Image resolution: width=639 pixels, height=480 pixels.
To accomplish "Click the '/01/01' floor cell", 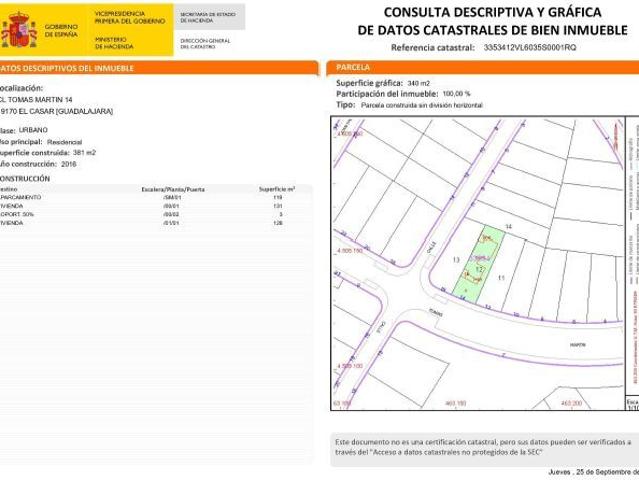I will point(171,223).
